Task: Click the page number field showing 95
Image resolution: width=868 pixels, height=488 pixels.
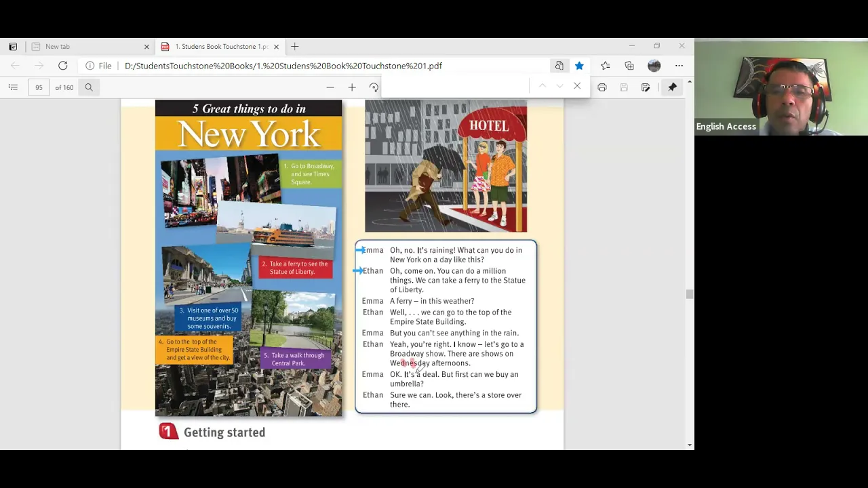Action: [x=39, y=87]
